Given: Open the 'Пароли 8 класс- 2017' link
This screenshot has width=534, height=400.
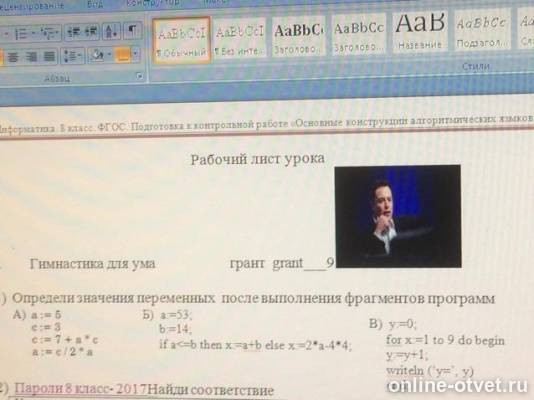Looking at the screenshot, I should pos(81,389).
